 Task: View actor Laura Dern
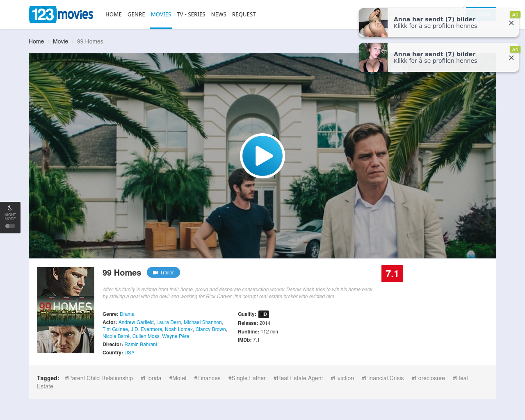pyautogui.click(x=169, y=322)
